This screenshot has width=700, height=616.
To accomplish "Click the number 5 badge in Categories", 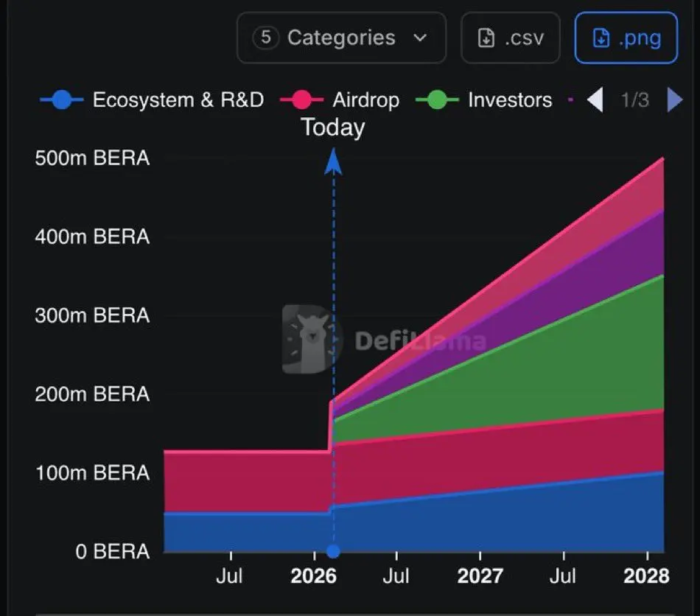I will (x=266, y=38).
